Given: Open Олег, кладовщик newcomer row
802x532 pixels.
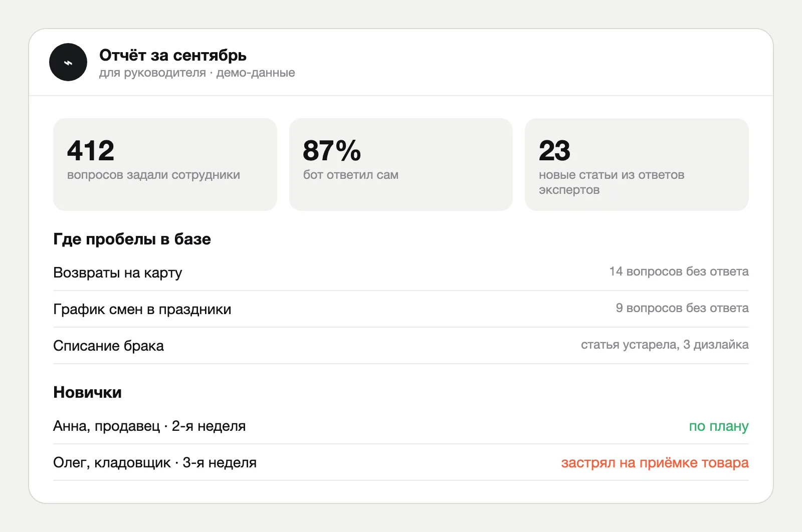Looking at the screenshot, I should tap(401, 462).
